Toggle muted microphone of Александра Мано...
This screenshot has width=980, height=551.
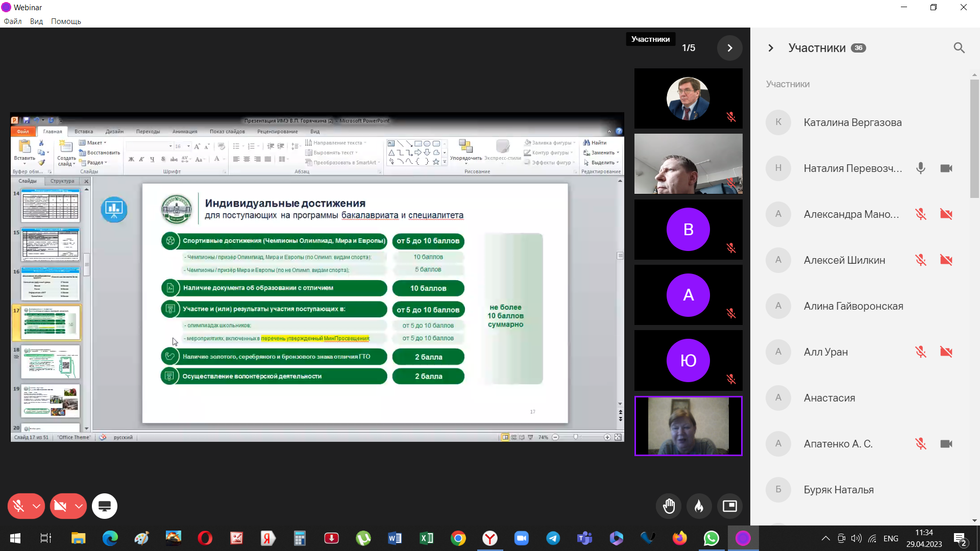tap(920, 214)
